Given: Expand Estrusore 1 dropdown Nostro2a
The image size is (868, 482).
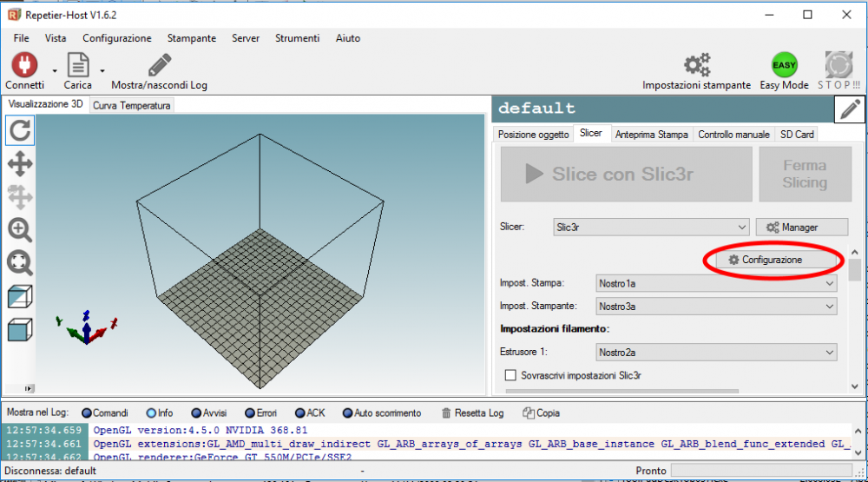Looking at the screenshot, I should tap(716, 353).
